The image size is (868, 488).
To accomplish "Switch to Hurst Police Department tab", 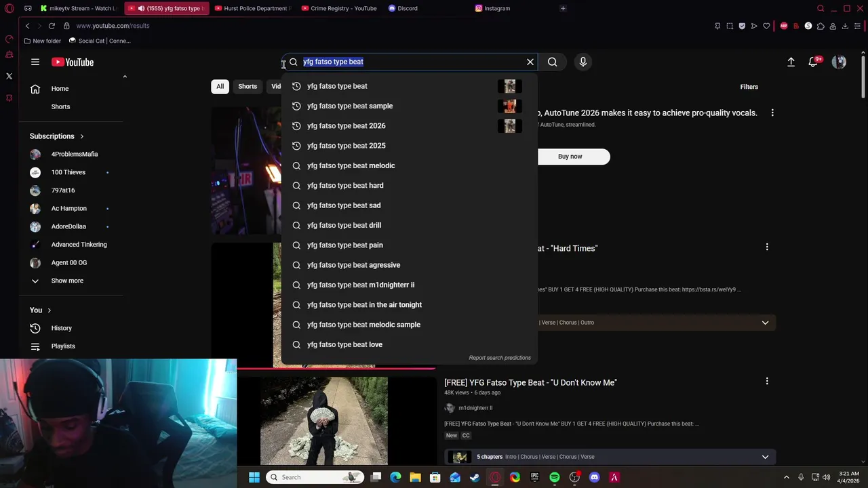I will pos(252,8).
